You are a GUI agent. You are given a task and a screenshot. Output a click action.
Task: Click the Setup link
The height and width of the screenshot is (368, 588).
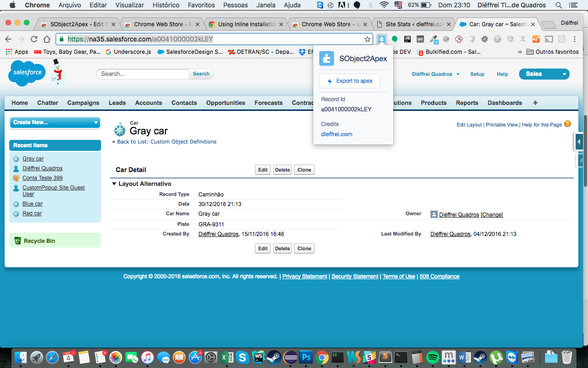point(477,74)
